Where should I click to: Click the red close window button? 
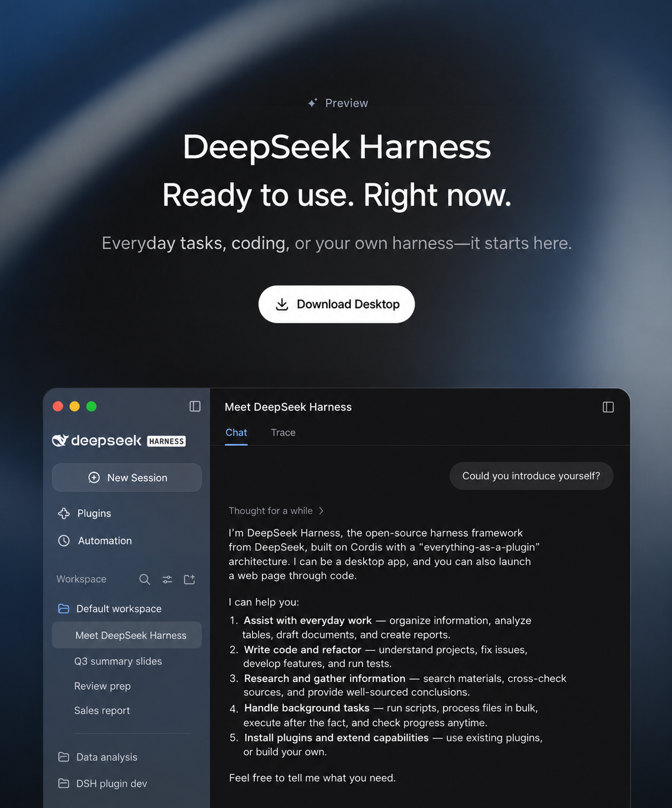(x=58, y=407)
